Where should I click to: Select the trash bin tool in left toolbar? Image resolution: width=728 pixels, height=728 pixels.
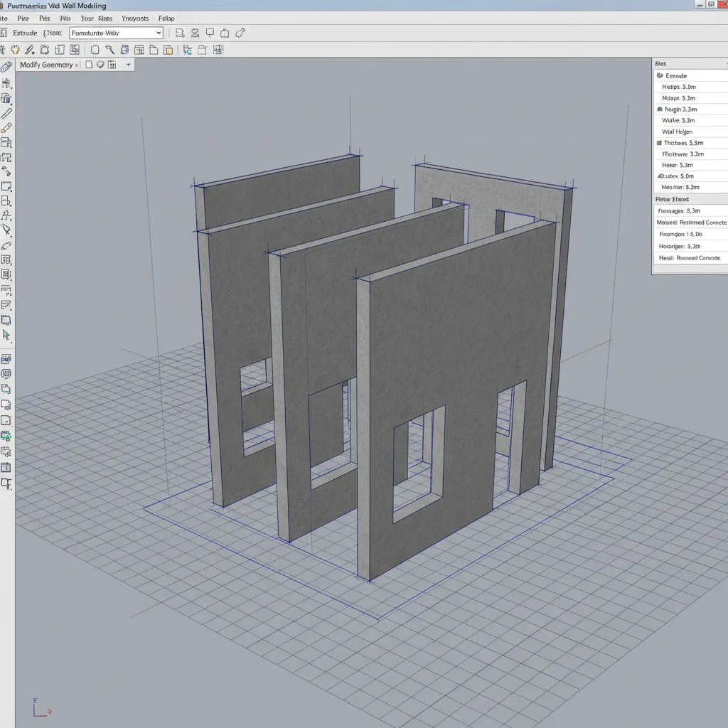(x=6, y=98)
